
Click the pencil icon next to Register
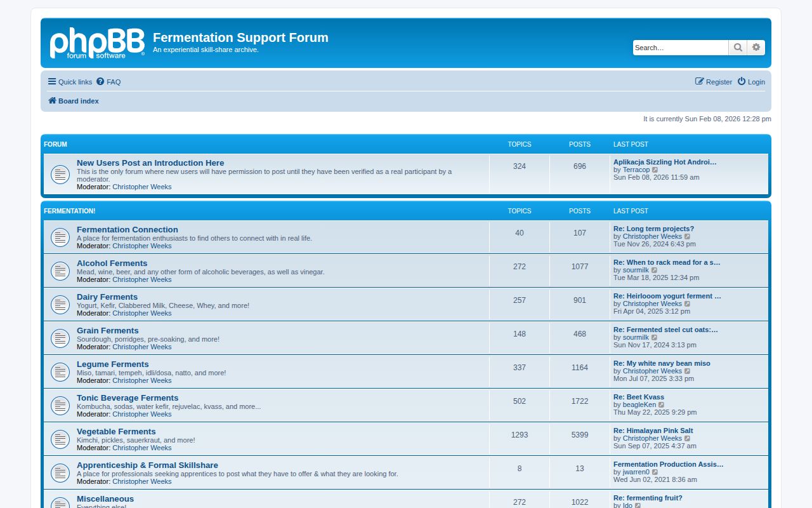click(x=698, y=81)
